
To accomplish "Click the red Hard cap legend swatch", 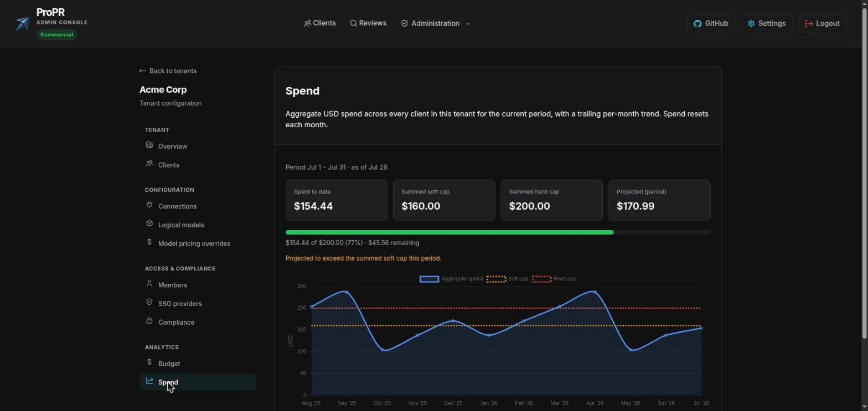I will pos(541,279).
